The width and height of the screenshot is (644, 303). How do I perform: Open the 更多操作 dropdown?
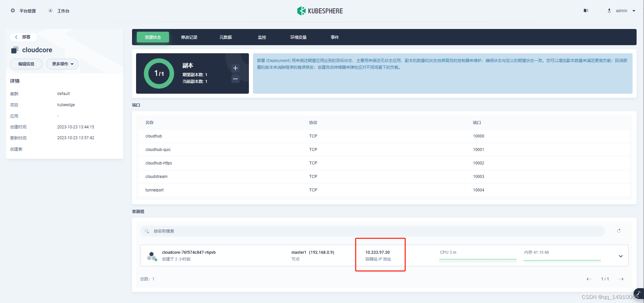(x=63, y=64)
